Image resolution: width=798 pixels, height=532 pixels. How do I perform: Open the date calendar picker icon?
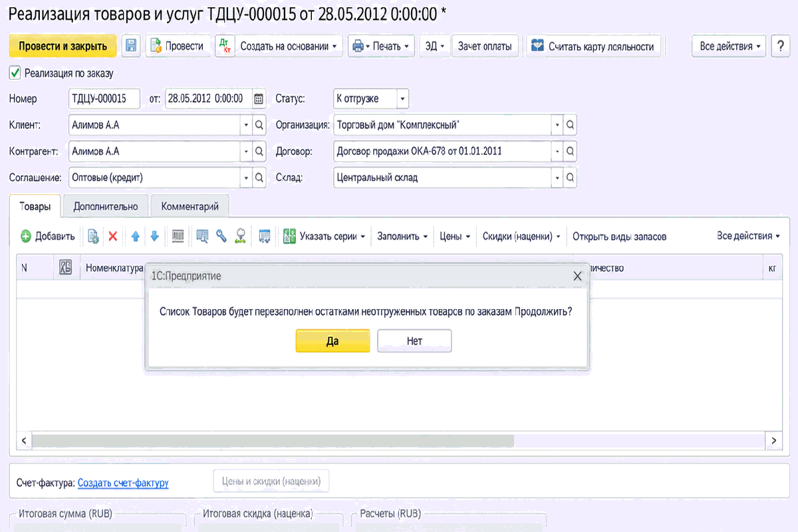(x=259, y=98)
